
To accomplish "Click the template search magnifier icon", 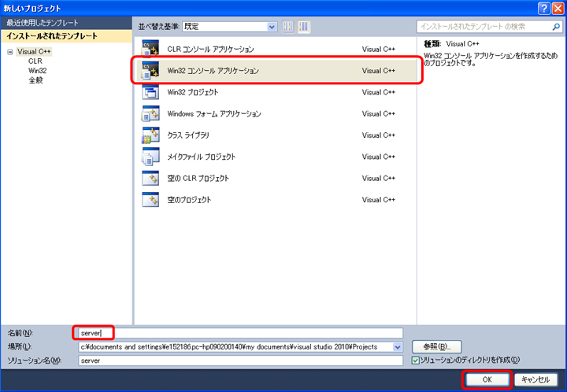I will 556,27.
